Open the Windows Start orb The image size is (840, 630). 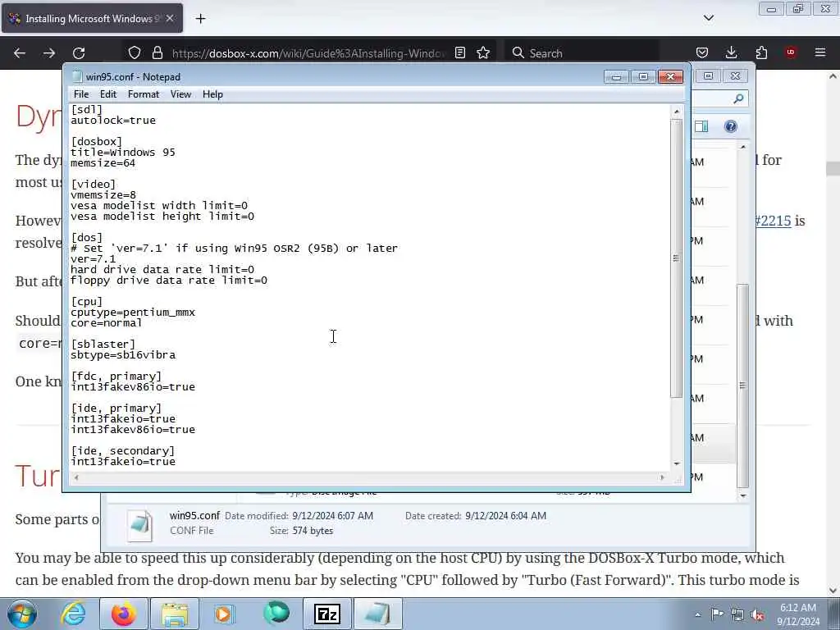coord(21,614)
